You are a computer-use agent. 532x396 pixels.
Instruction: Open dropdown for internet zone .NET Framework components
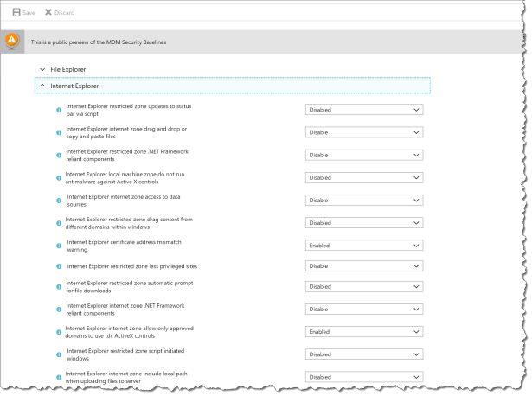pyautogui.click(x=364, y=310)
